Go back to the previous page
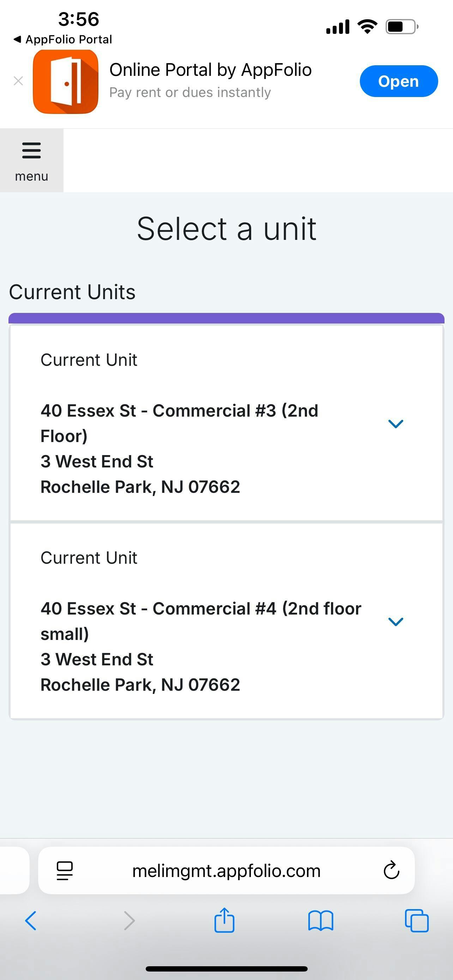The width and height of the screenshot is (453, 980). [x=31, y=921]
